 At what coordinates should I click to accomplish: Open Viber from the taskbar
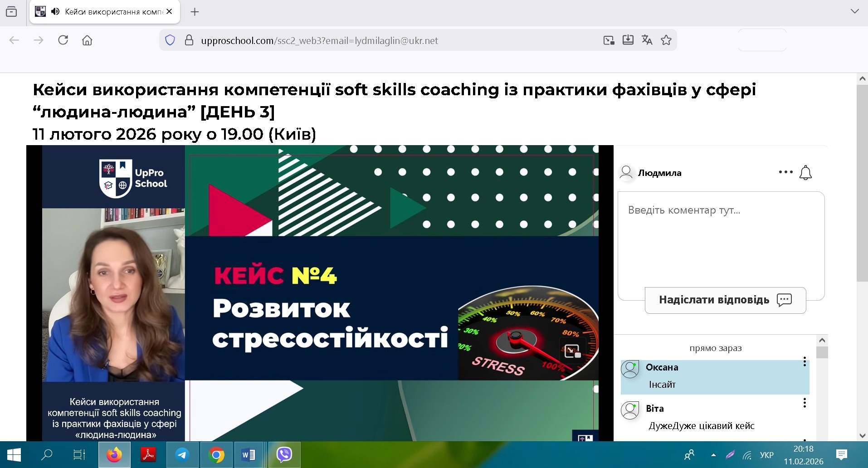point(284,454)
